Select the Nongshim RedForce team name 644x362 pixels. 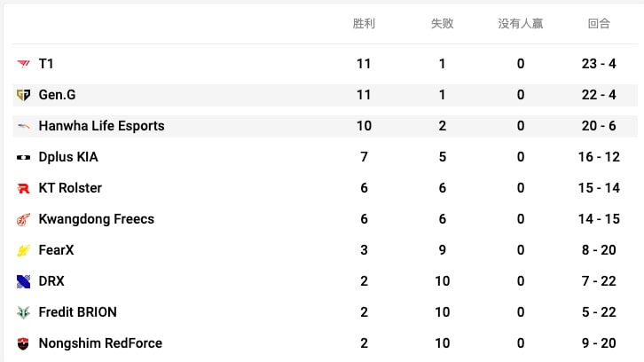pos(100,343)
